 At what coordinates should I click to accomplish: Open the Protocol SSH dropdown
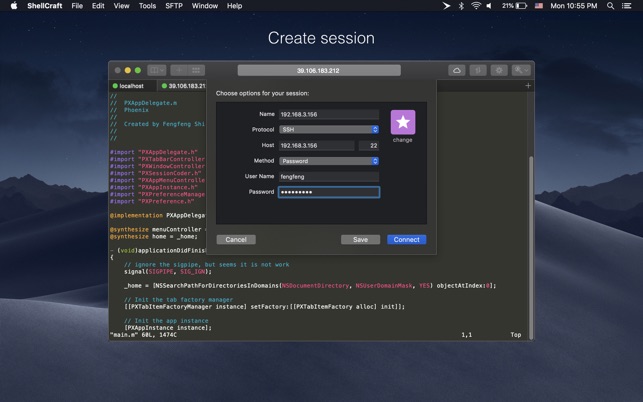click(328, 130)
